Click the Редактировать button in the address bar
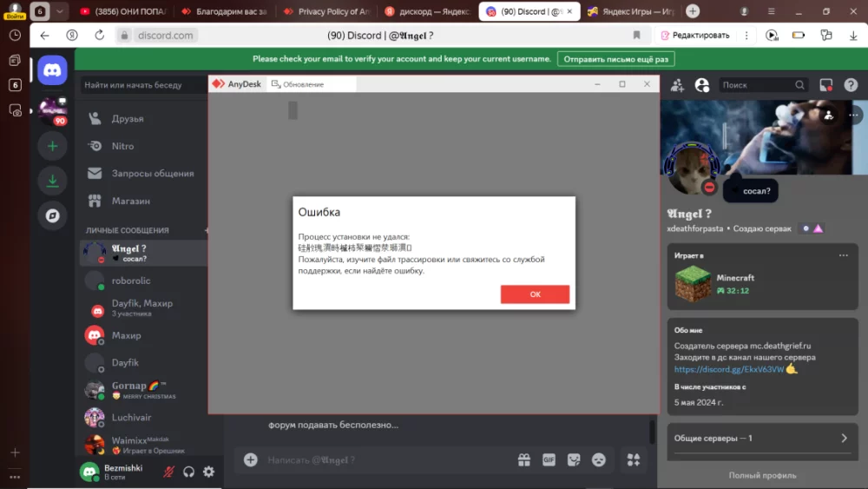Viewport: 868px width, 489px height. [694, 36]
